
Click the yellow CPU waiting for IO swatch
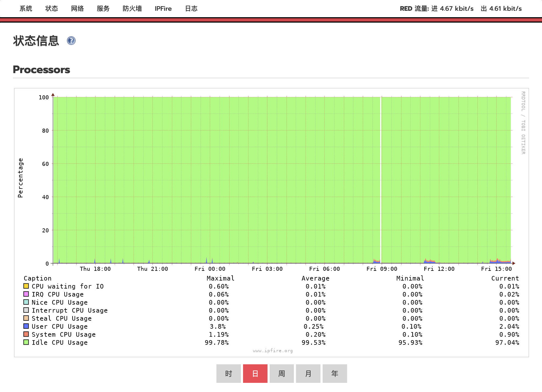26,286
